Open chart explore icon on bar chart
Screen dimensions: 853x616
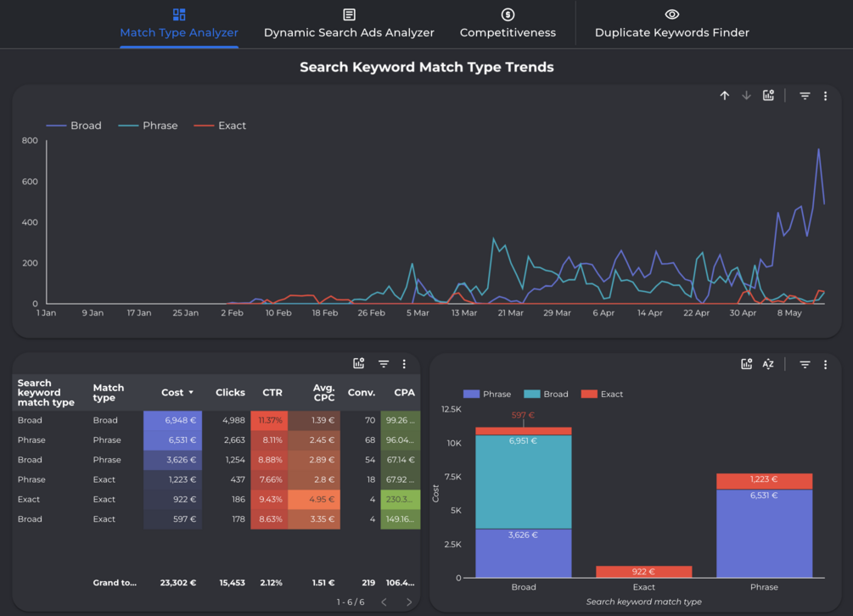(746, 364)
